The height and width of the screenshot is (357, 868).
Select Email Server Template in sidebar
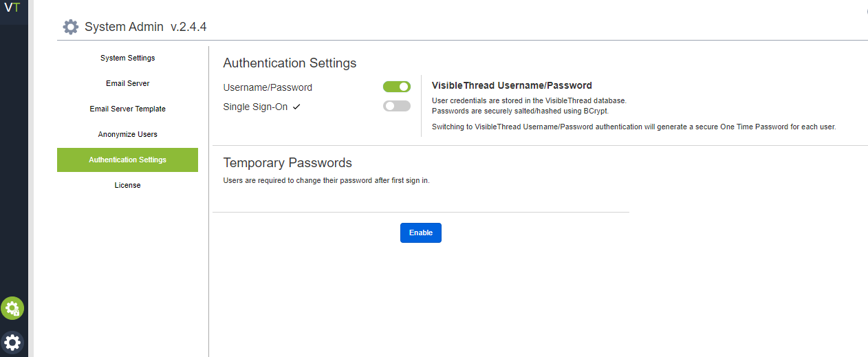128,109
